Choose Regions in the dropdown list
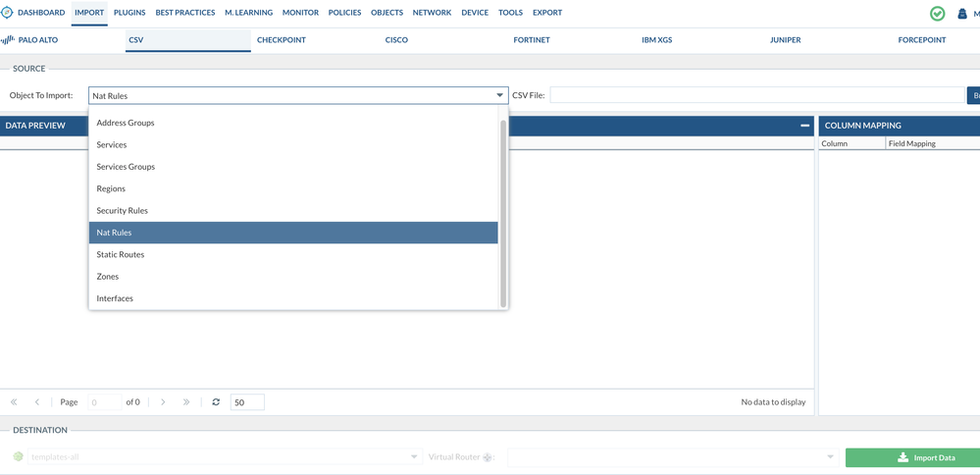The width and height of the screenshot is (980, 475). [x=293, y=188]
